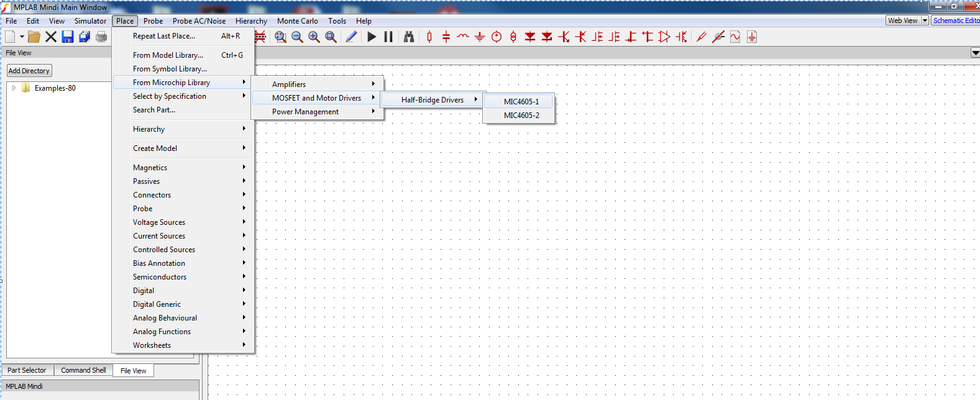Pause simulation with the pause icon
Screen dimensions: 980x400
(x=388, y=37)
